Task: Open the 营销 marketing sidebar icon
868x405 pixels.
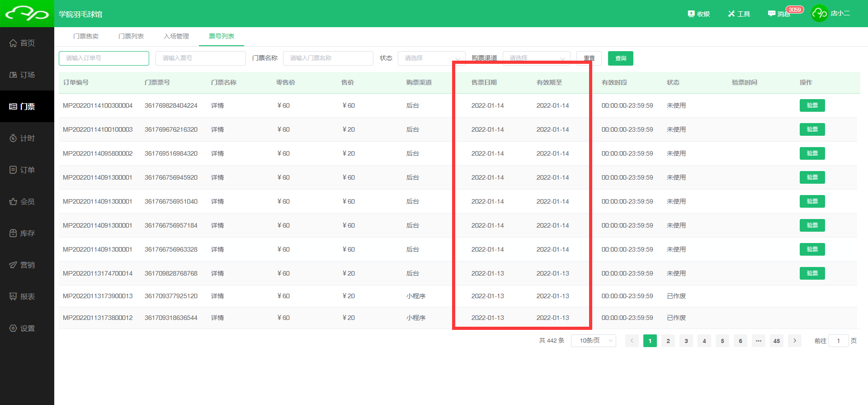Action: [x=14, y=265]
